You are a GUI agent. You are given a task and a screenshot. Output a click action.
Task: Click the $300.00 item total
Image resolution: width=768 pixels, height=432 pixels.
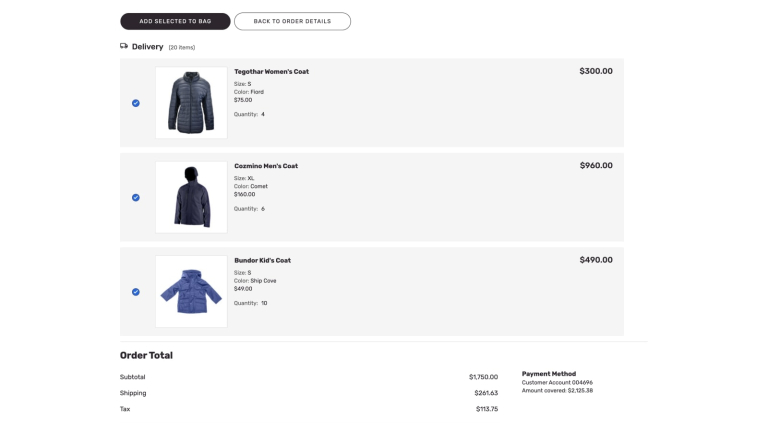click(596, 71)
